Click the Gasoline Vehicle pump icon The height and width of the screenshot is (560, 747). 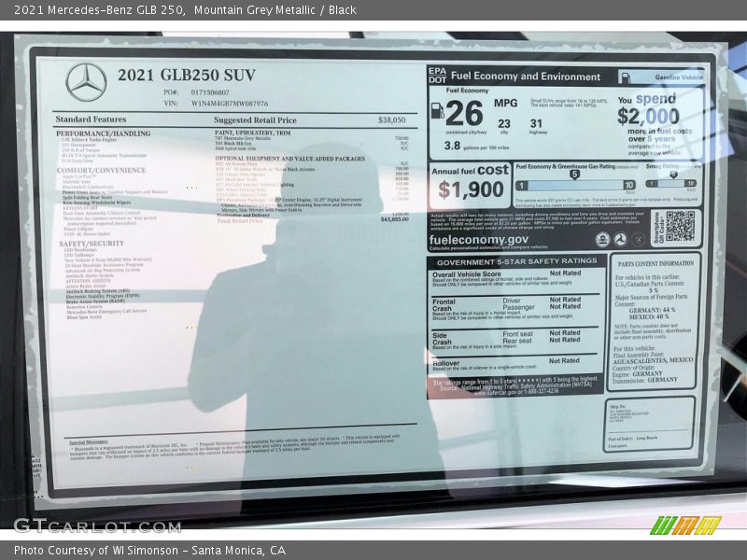pyautogui.click(x=626, y=77)
